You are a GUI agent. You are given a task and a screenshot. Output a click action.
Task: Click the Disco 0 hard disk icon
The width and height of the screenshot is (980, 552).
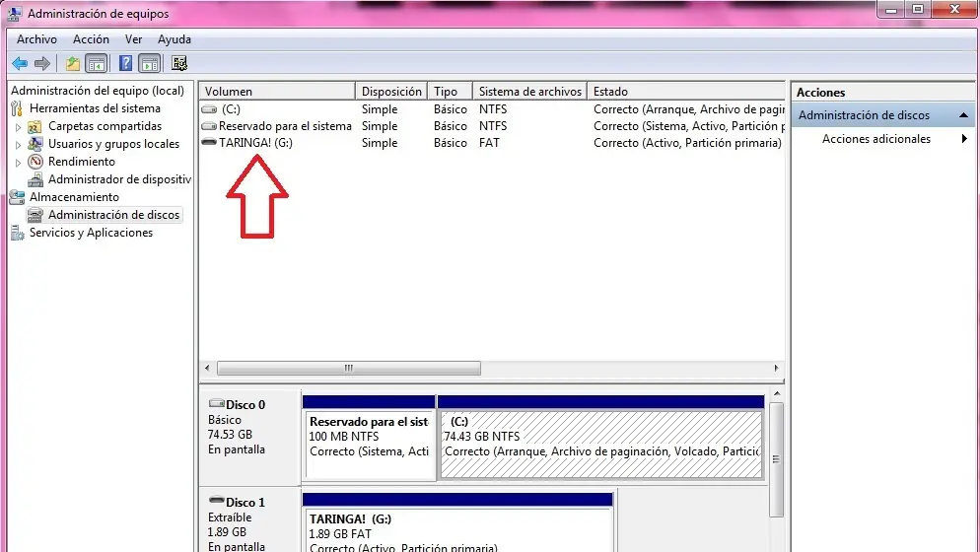point(216,403)
